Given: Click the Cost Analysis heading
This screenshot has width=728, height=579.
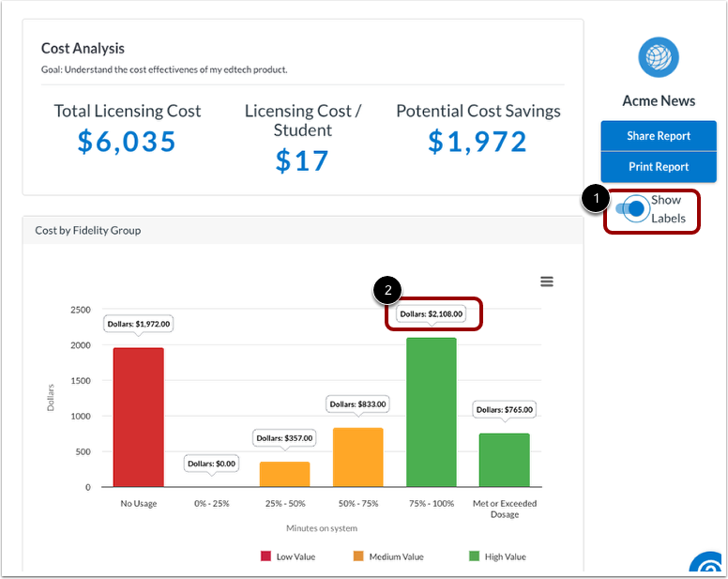Looking at the screenshot, I should click(x=83, y=48).
